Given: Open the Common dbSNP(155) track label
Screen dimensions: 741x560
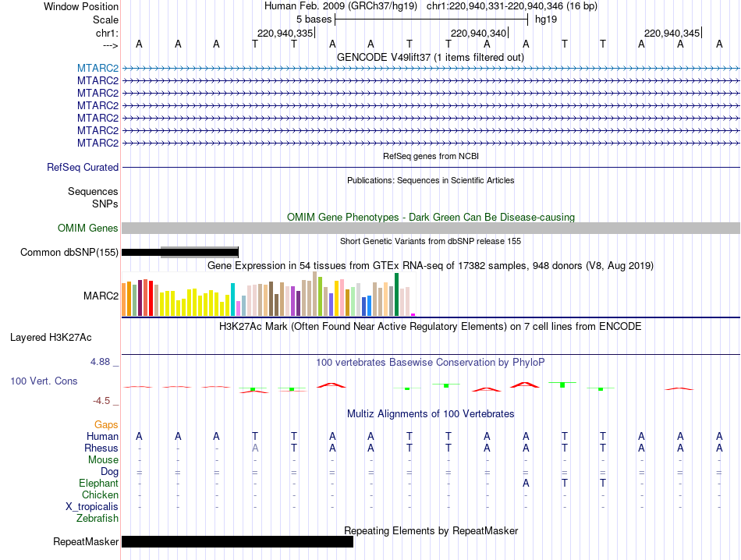Looking at the screenshot, I should tap(69, 253).
